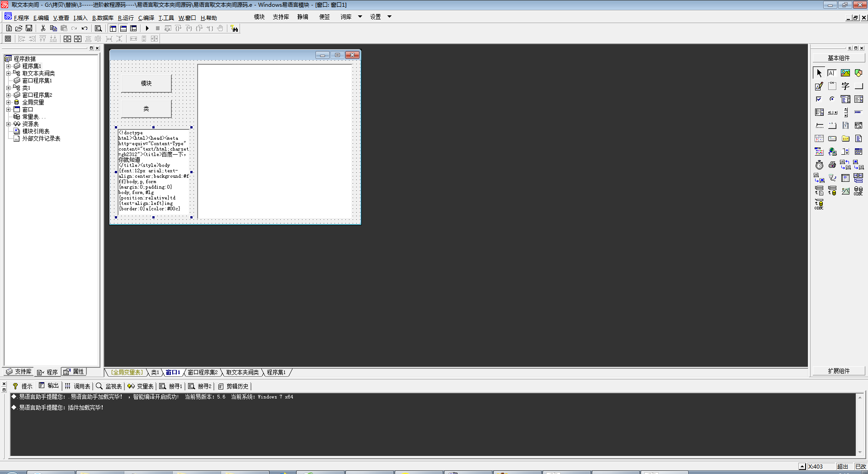This screenshot has height=474, width=868.
Task: Click the 类 button on the form
Action: [x=146, y=109]
